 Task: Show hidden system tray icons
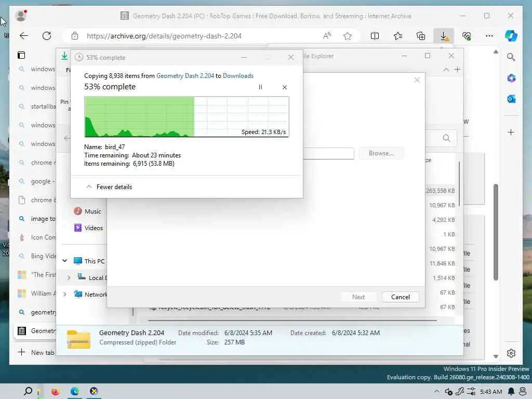coord(436,392)
